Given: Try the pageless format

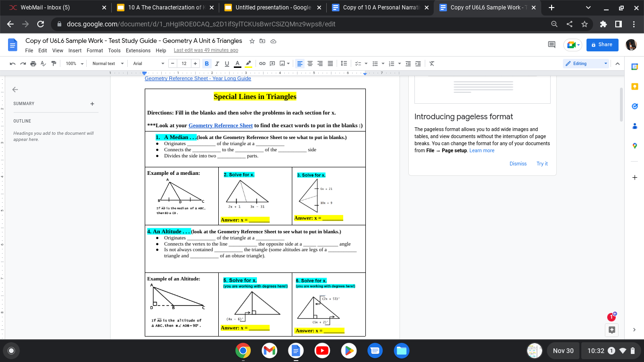Looking at the screenshot, I should click(542, 164).
